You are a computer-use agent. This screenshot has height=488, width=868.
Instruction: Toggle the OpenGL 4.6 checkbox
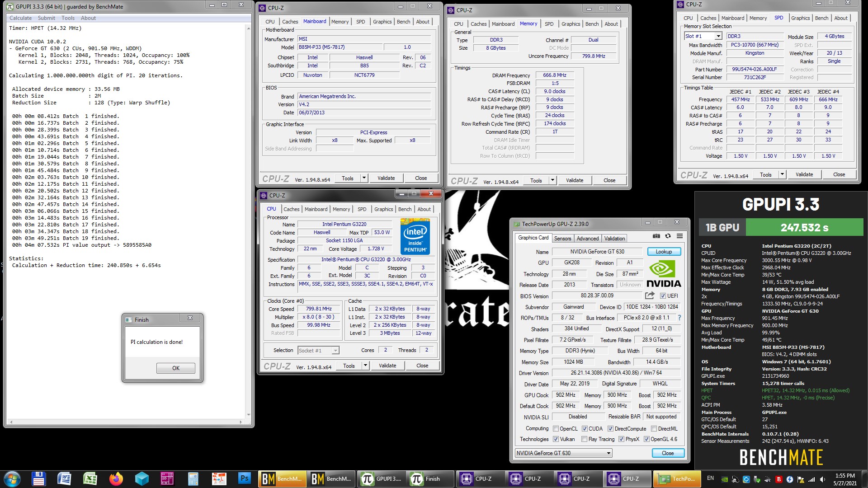click(646, 439)
